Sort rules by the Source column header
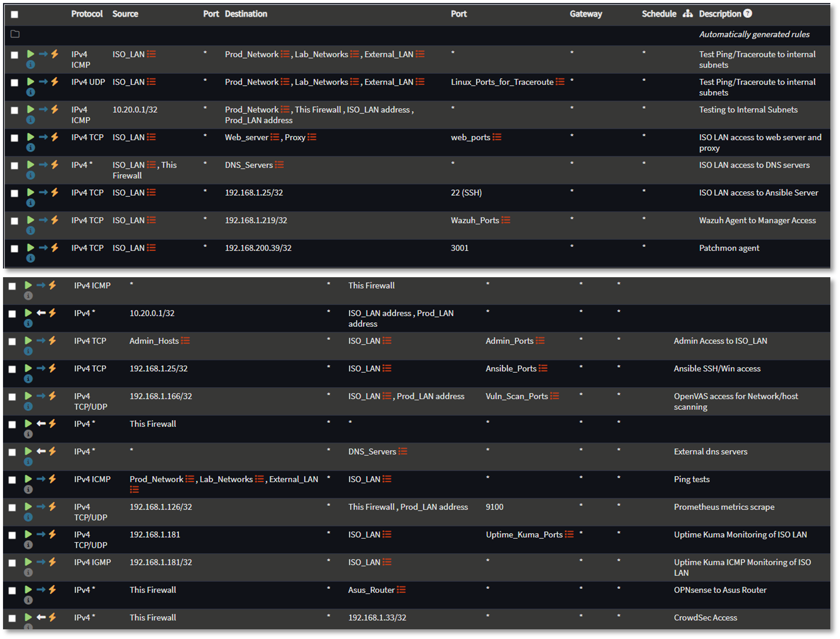Image resolution: width=840 pixels, height=639 pixels. (125, 13)
